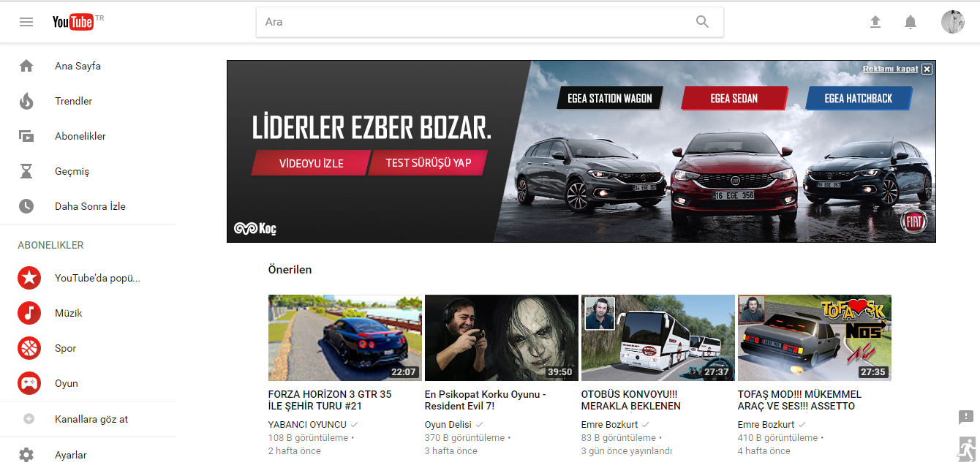Close the ad with the X icon
The width and height of the screenshot is (980, 468).
click(927, 69)
